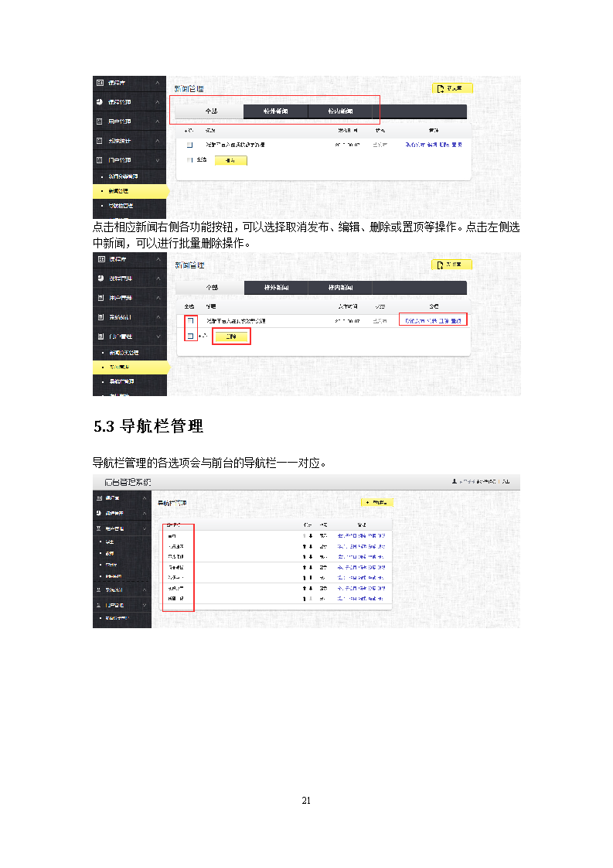
Task: Click grid icon in navigation-management screenshot sidebar
Action: [99, 498]
